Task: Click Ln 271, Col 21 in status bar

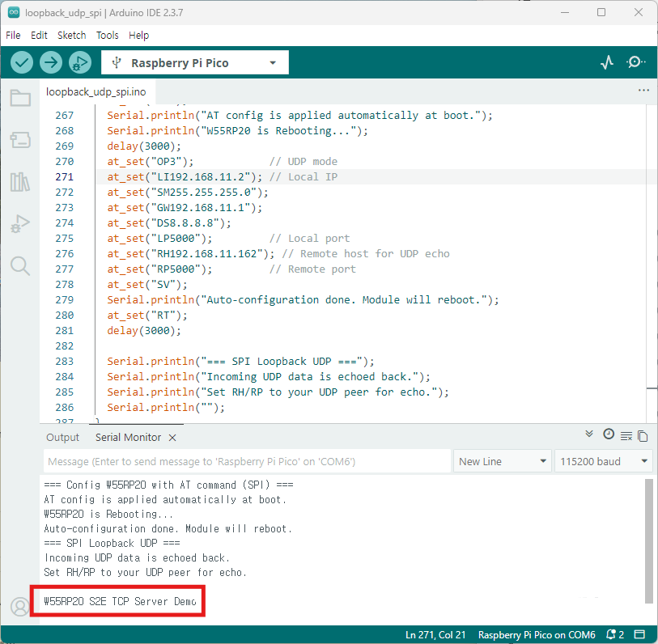Action: tap(436, 634)
